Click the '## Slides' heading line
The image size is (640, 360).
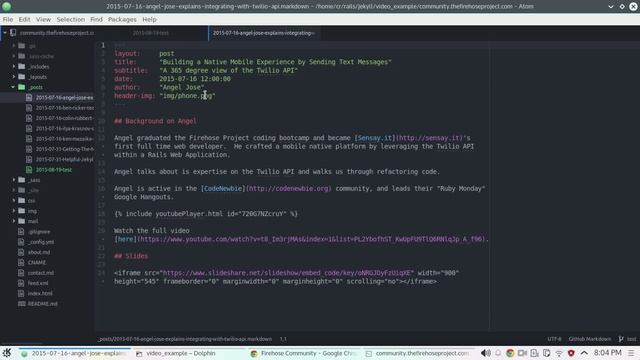pyautogui.click(x=131, y=256)
